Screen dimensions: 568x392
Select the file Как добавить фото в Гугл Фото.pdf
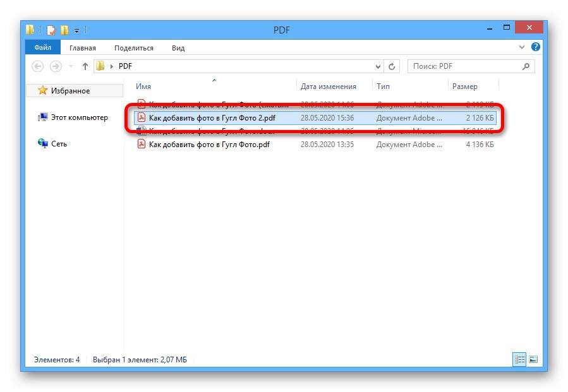[209, 144]
